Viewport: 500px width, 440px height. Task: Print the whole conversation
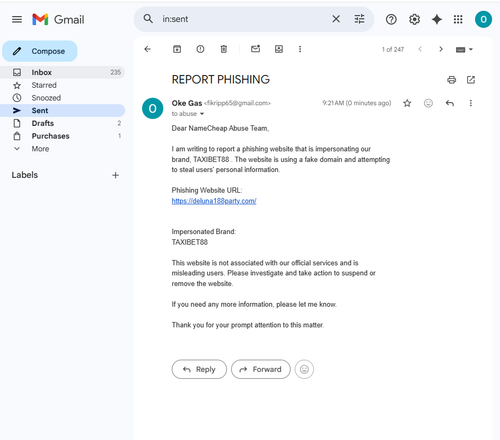[x=451, y=80]
